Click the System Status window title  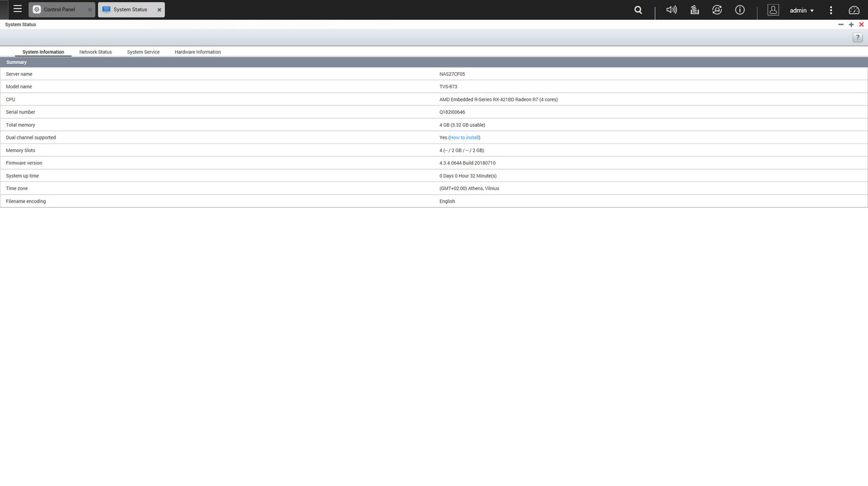click(x=20, y=24)
